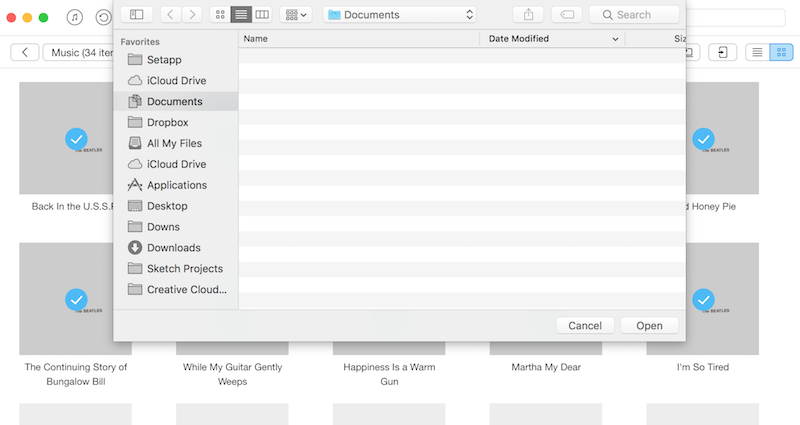Click the music note icon in main window
The width and height of the screenshot is (800, 425).
74,17
